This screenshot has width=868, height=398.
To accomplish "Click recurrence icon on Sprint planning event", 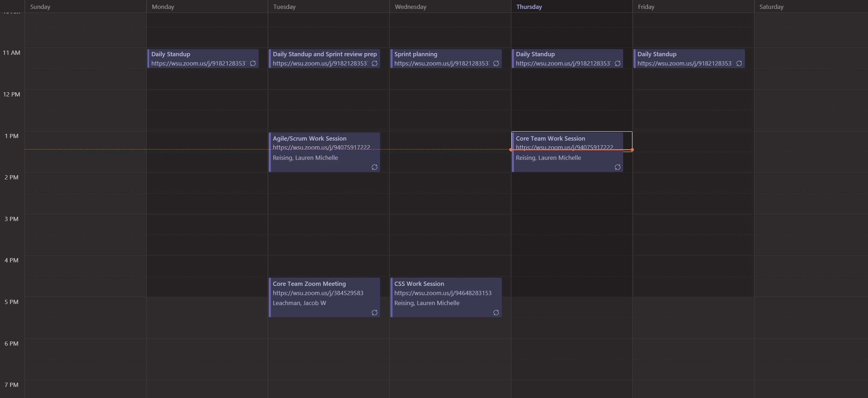I will click(496, 63).
